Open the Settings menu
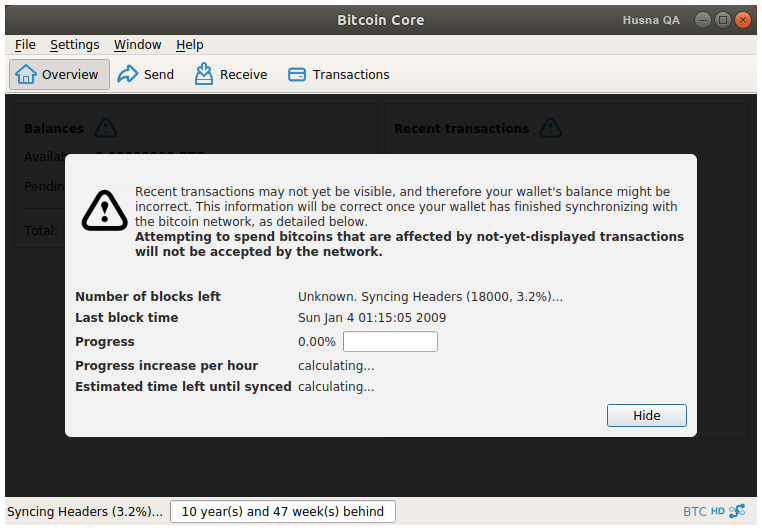This screenshot has height=530, width=762. 74,45
